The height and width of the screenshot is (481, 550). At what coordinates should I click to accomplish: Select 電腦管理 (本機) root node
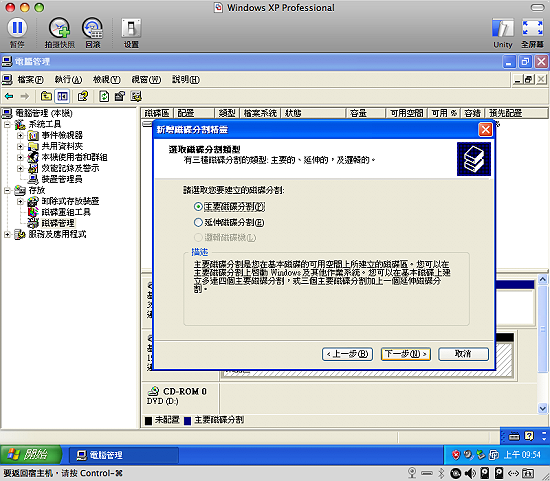tap(44, 113)
